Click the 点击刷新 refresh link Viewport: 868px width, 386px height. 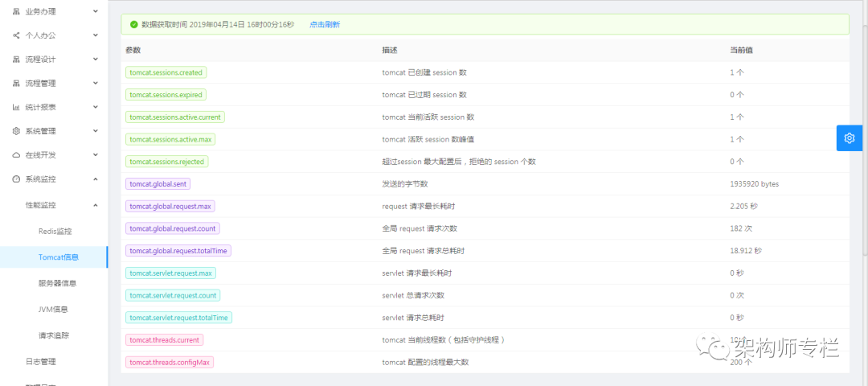325,24
